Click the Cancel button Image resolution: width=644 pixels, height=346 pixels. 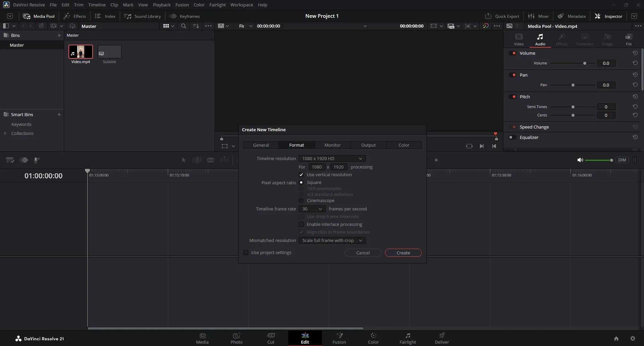363,253
